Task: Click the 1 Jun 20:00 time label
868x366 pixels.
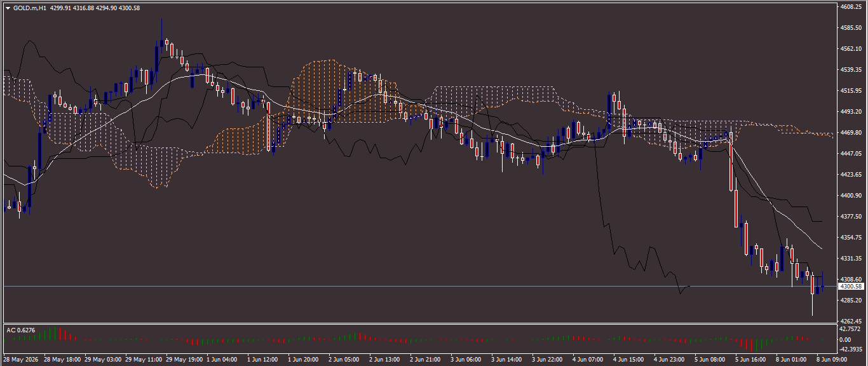Action: (x=304, y=360)
